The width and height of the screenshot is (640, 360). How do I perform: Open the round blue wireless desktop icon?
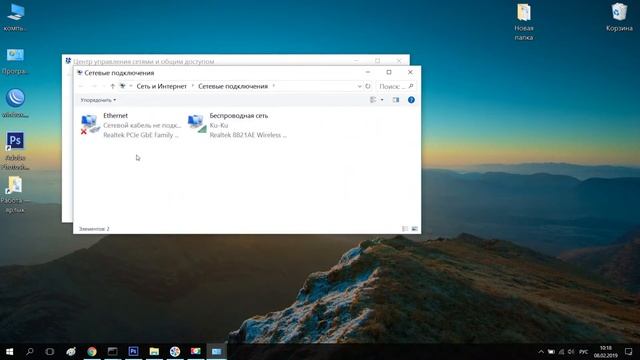[15, 103]
